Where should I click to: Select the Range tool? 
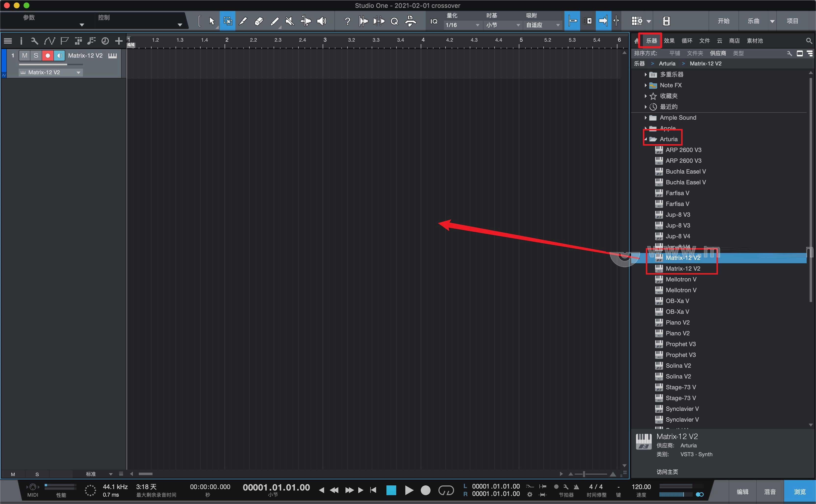(x=227, y=21)
